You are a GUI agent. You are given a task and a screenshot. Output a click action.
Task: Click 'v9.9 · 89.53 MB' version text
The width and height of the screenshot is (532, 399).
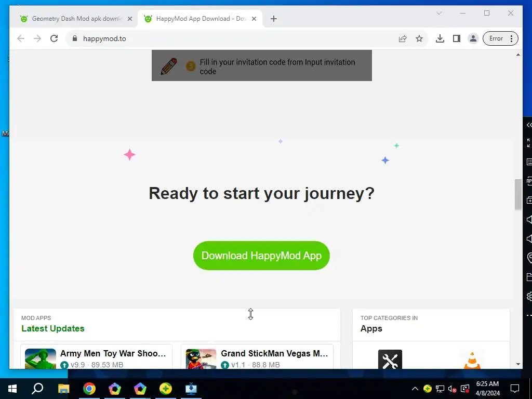pyautogui.click(x=97, y=365)
